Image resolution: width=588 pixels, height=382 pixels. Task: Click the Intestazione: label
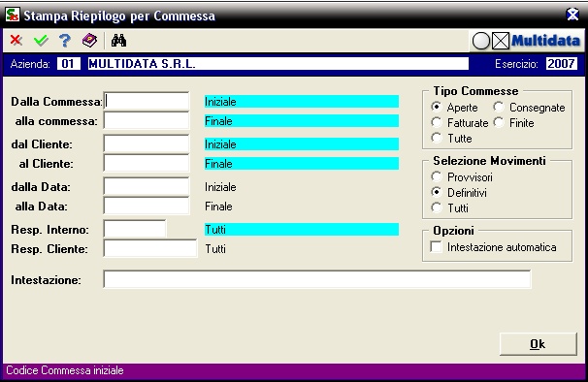[x=46, y=280]
